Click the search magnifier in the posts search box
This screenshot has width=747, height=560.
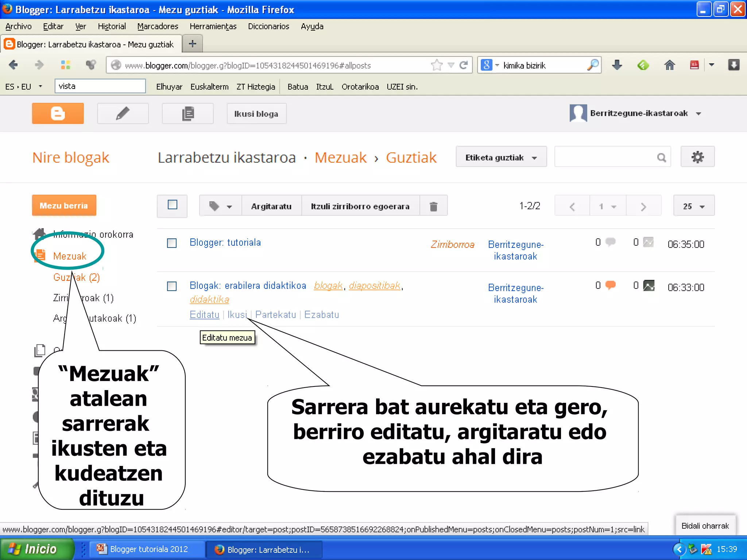pos(661,157)
